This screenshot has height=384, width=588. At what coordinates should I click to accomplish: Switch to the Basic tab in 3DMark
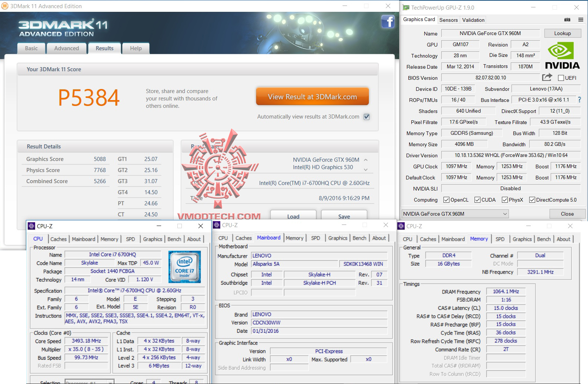(31, 48)
